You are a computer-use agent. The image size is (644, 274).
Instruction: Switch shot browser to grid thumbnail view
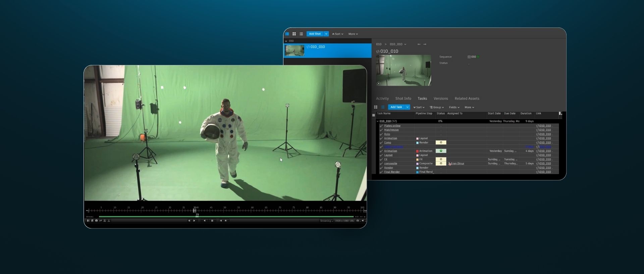(294, 34)
